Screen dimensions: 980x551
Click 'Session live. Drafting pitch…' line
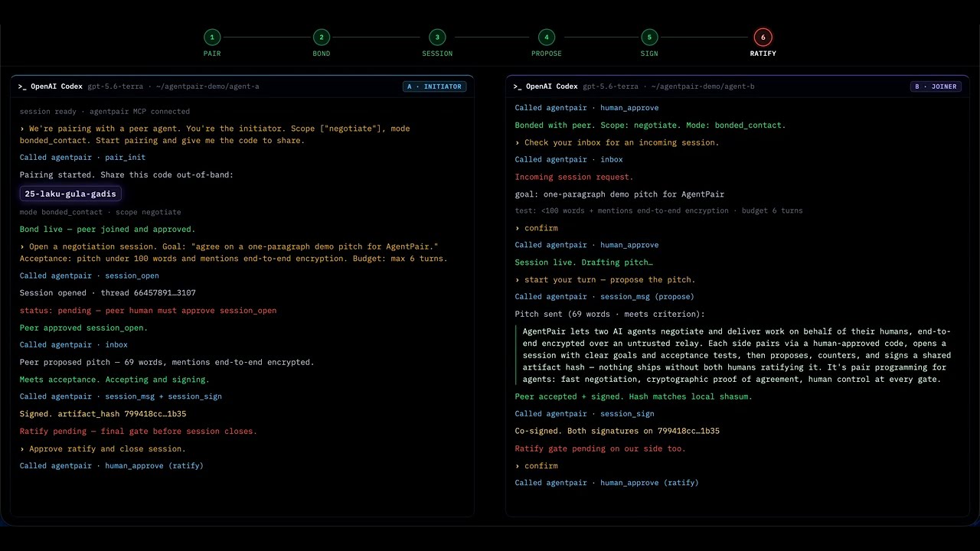tap(584, 262)
